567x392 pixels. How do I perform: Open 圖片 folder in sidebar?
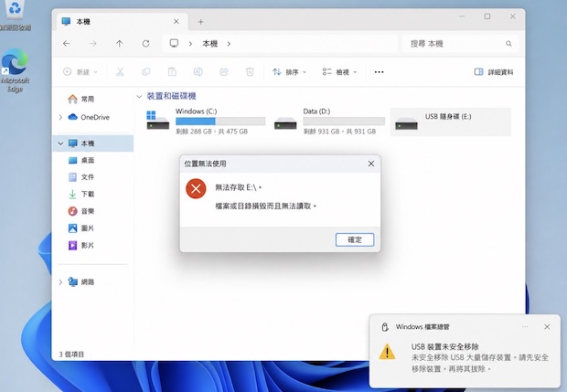point(81,228)
